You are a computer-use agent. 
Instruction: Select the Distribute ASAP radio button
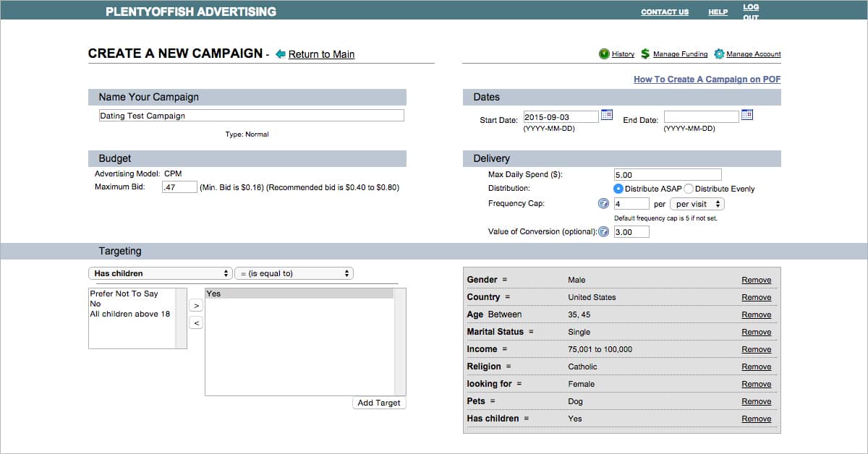pyautogui.click(x=618, y=189)
